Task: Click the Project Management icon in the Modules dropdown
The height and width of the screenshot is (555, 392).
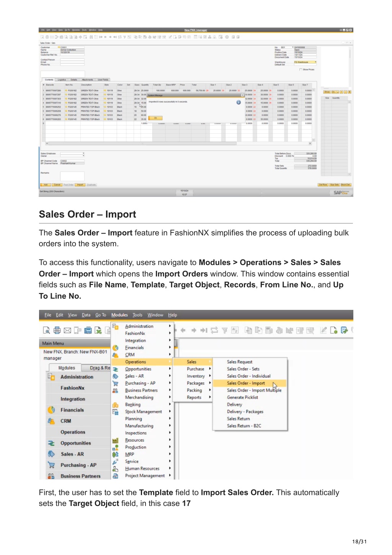Action: click(115, 476)
